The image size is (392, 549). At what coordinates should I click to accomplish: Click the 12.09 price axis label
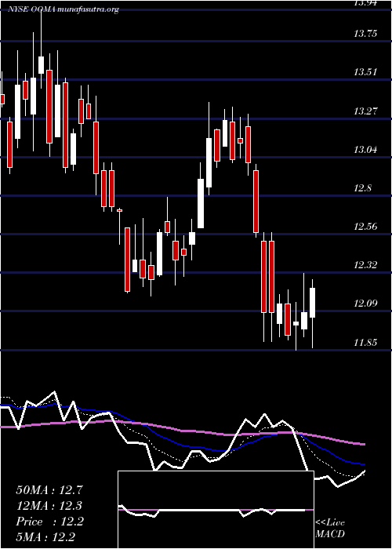pos(365,304)
